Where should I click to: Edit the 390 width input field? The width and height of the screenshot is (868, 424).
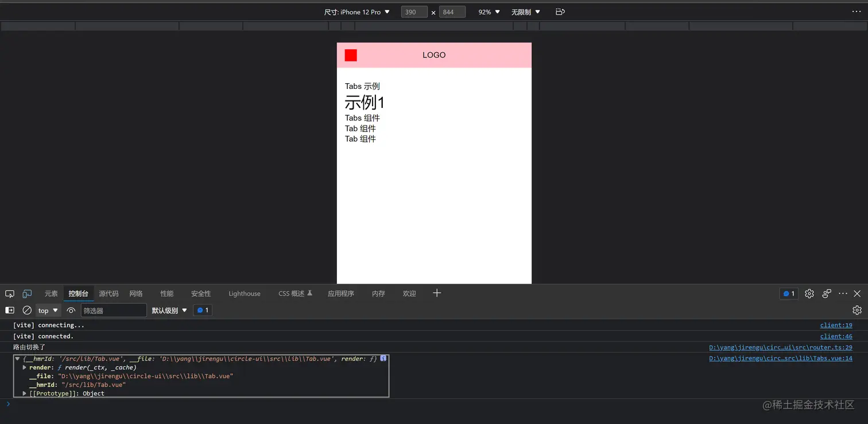(x=414, y=11)
